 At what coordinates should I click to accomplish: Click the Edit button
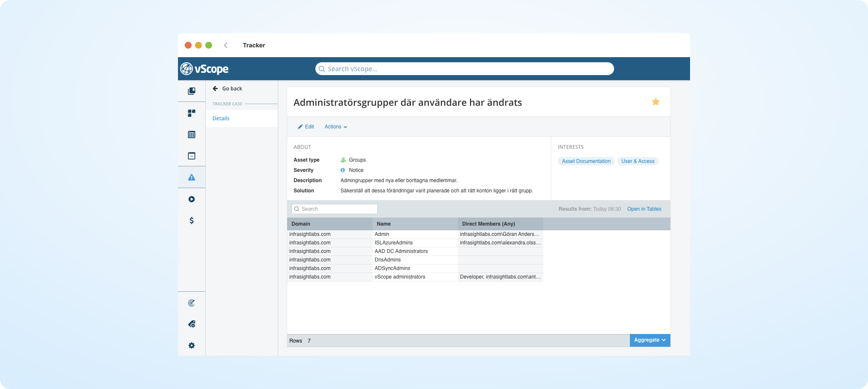tap(306, 127)
